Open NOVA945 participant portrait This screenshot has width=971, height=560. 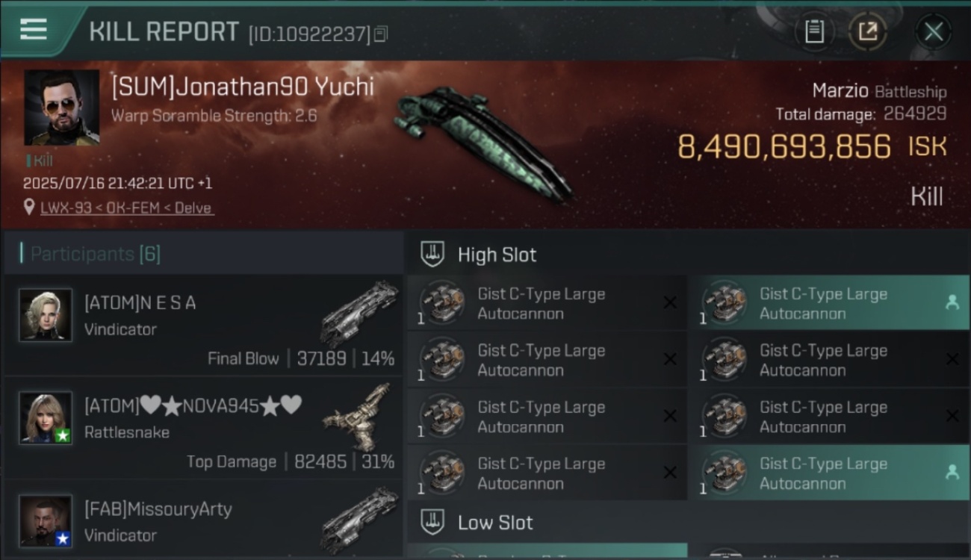coord(46,418)
